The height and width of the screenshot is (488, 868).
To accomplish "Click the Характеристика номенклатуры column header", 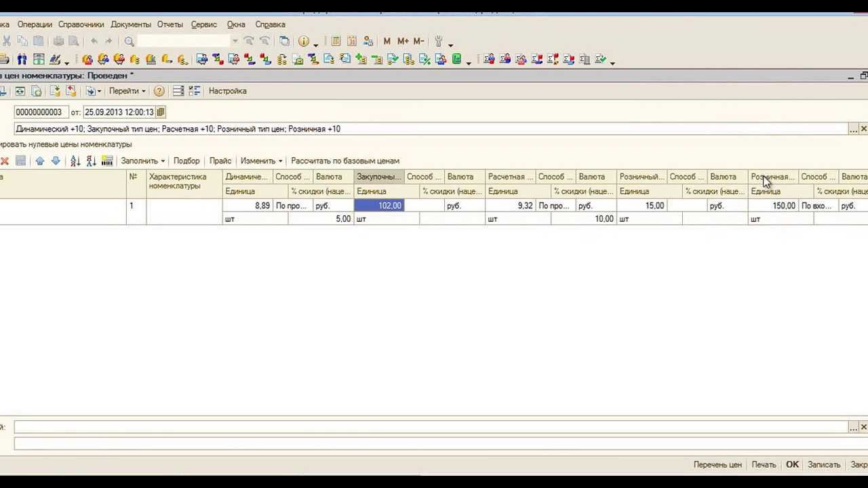I will [184, 184].
